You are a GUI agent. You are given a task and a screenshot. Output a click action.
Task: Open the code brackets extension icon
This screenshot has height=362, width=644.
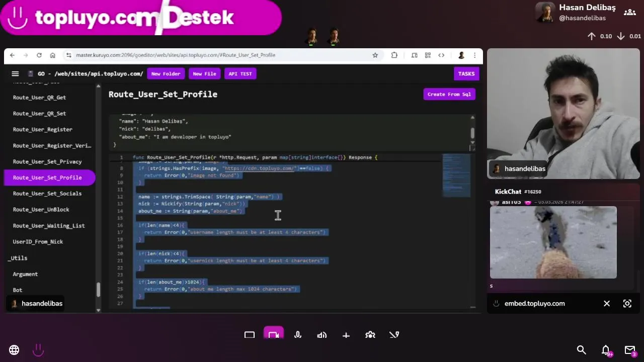[441, 55]
